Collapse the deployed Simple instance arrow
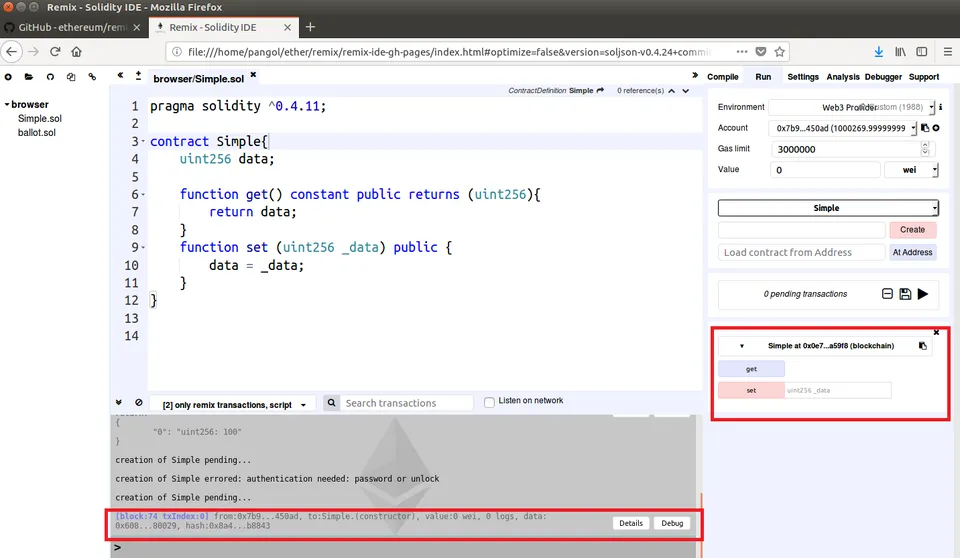This screenshot has width=960, height=558. click(x=742, y=347)
